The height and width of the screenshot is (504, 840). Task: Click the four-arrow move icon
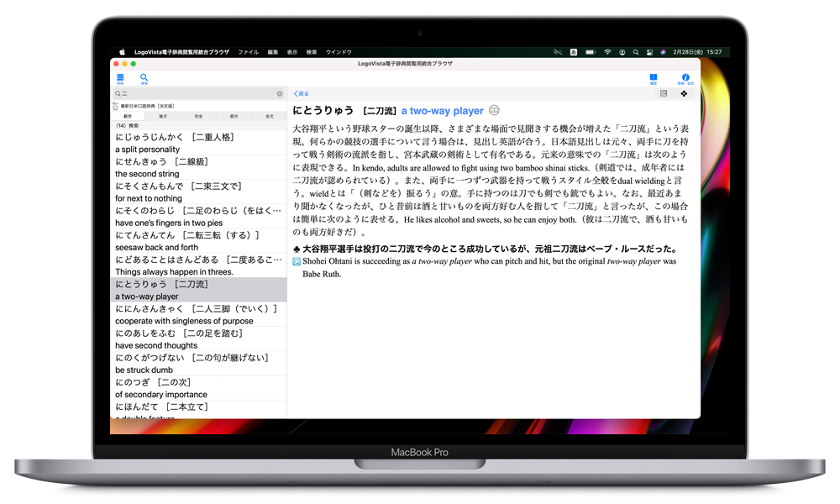[x=684, y=93]
